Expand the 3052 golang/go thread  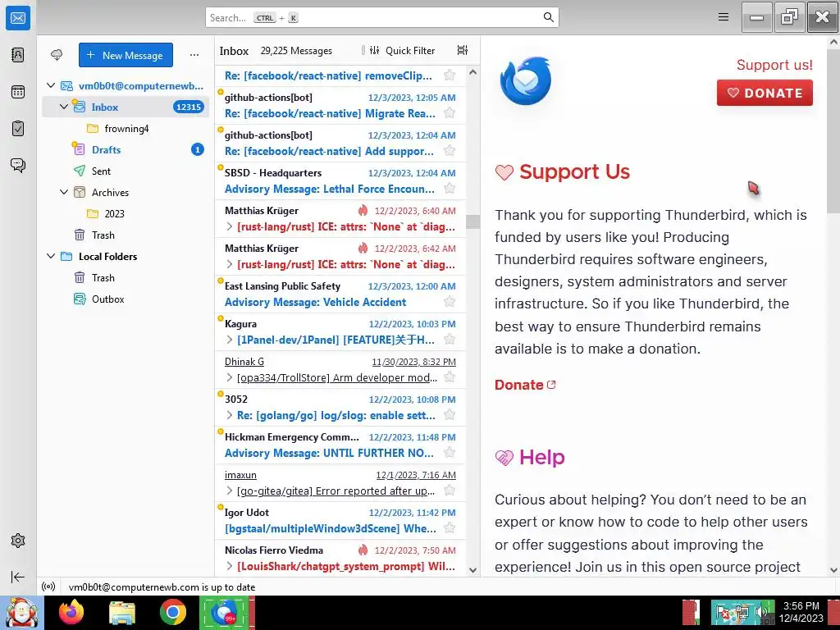click(x=230, y=415)
